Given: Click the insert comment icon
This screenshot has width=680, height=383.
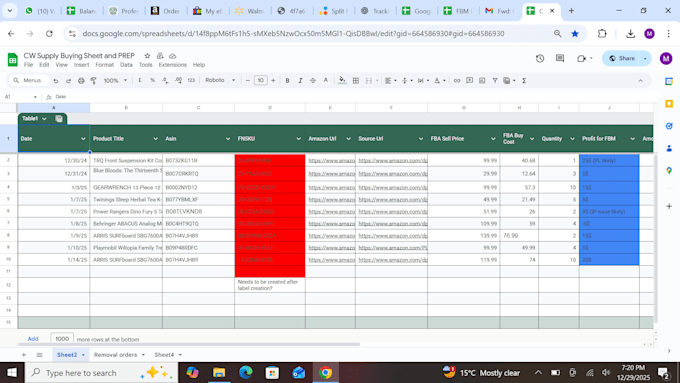Looking at the screenshot, I should pos(469,80).
